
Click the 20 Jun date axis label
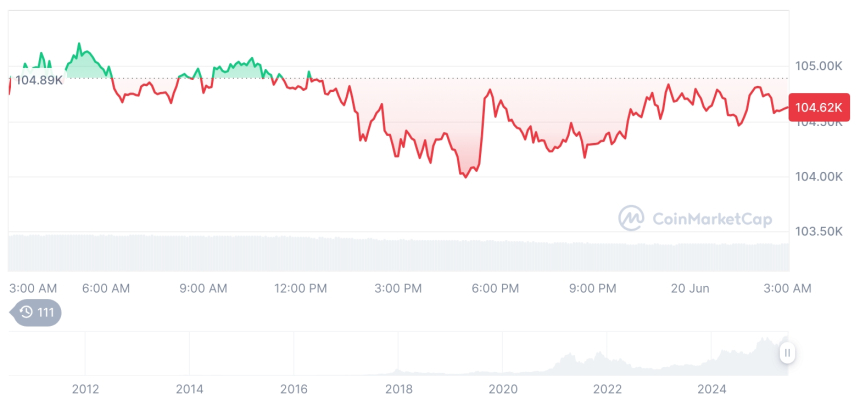(x=690, y=289)
